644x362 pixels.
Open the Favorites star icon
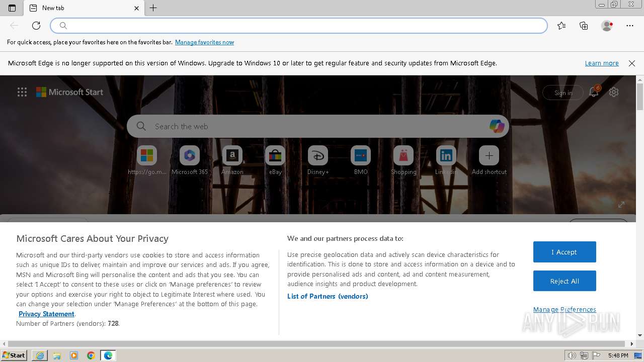(x=561, y=26)
